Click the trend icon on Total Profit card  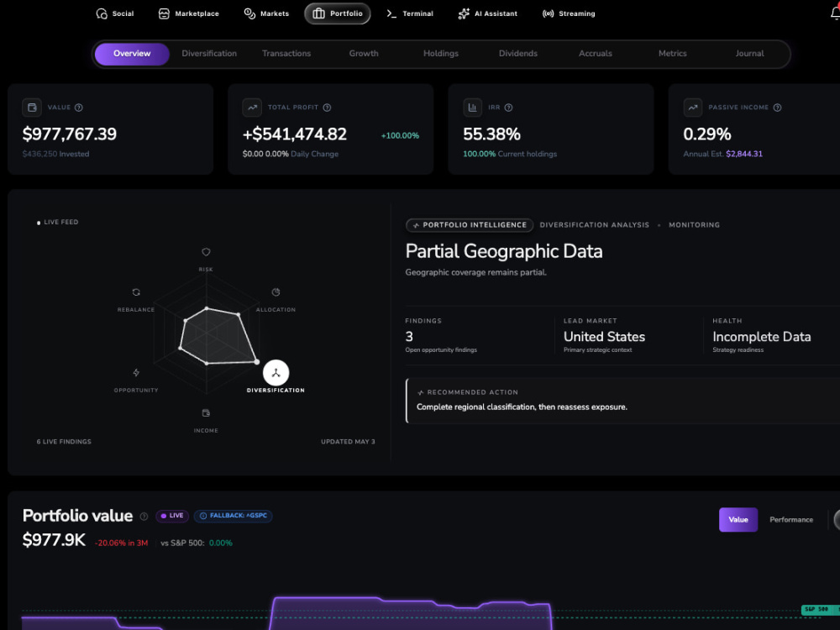pyautogui.click(x=252, y=108)
